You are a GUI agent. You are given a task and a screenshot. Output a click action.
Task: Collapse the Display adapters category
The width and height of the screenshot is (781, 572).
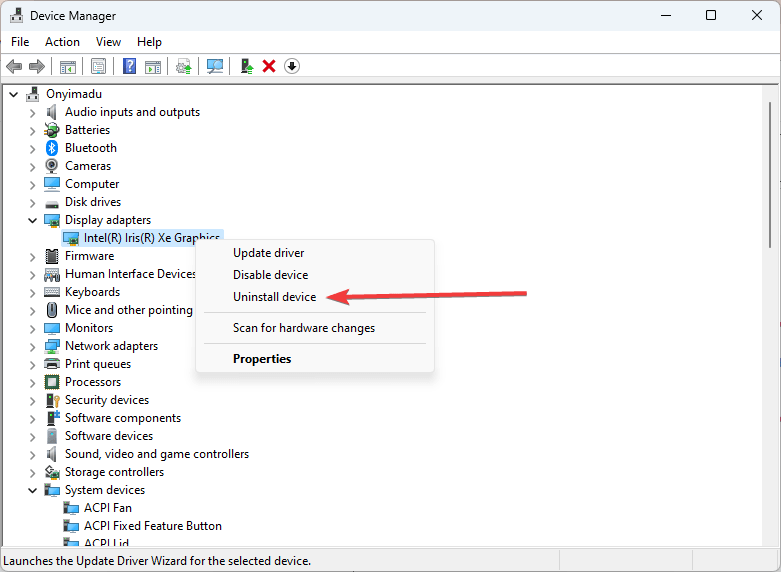pos(32,220)
